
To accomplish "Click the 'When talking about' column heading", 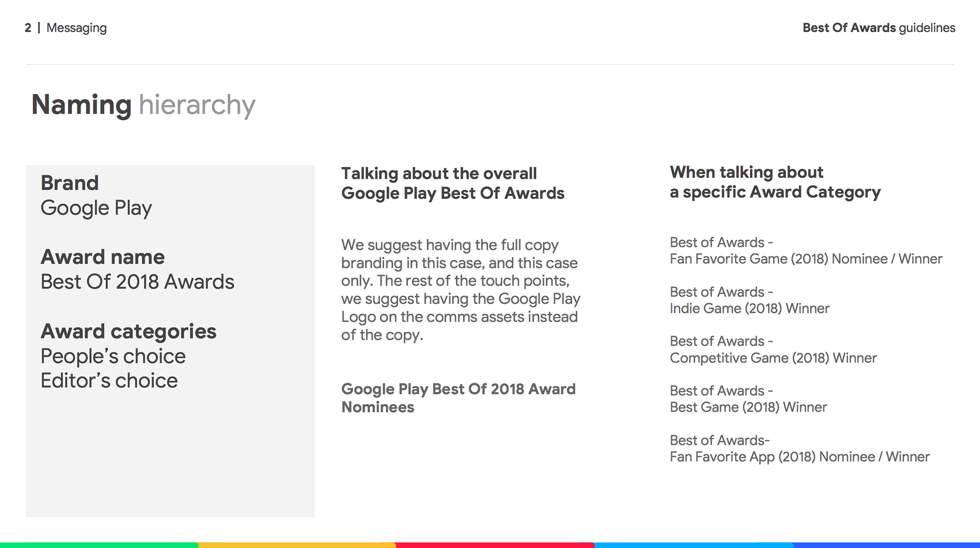I will (x=775, y=182).
